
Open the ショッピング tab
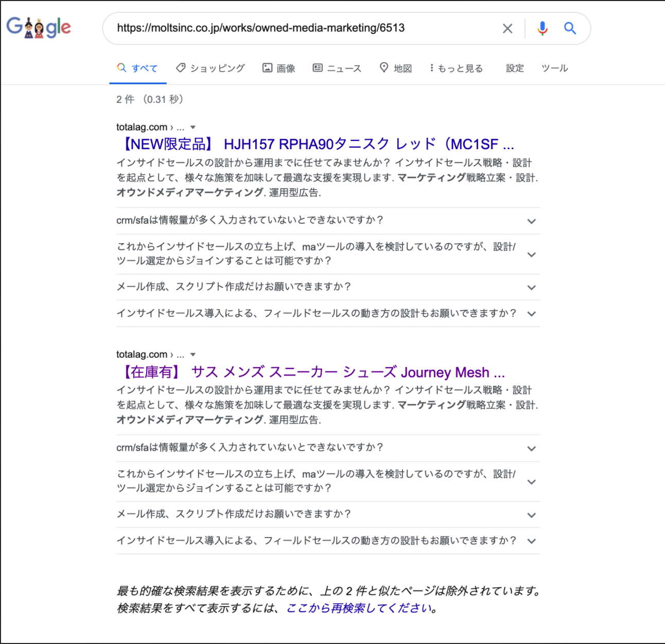pyautogui.click(x=211, y=68)
